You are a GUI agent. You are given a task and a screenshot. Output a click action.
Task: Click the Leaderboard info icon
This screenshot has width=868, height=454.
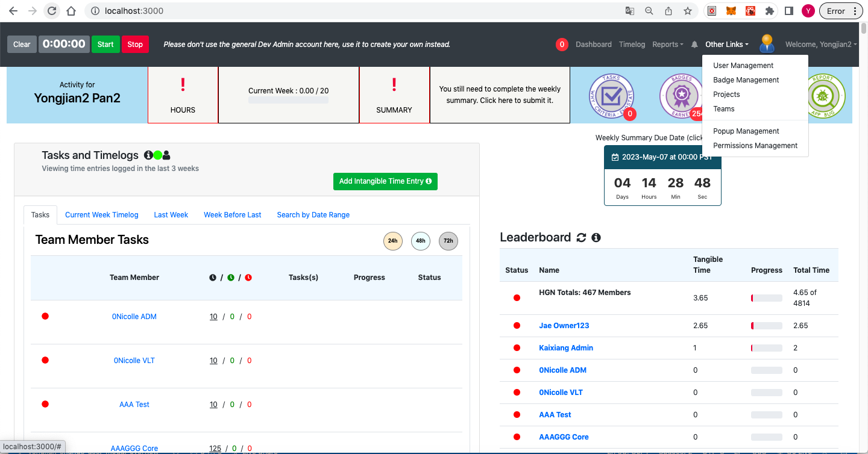tap(596, 238)
